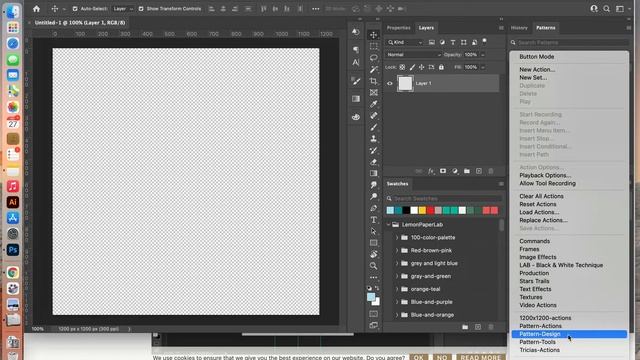640x360 pixels.
Task: Toggle Lock transparent pixels
Action: point(402,67)
